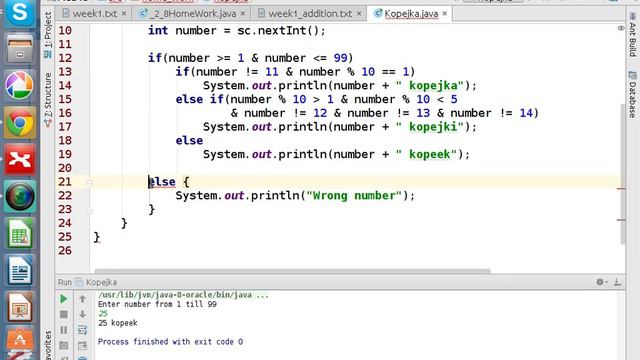Image resolution: width=640 pixels, height=360 pixels.
Task: Close the _2_8HomeWork.java tab
Action: [x=243, y=13]
